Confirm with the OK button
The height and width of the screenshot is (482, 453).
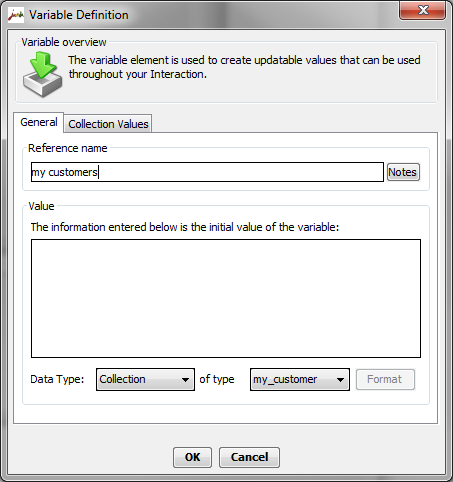click(x=192, y=457)
